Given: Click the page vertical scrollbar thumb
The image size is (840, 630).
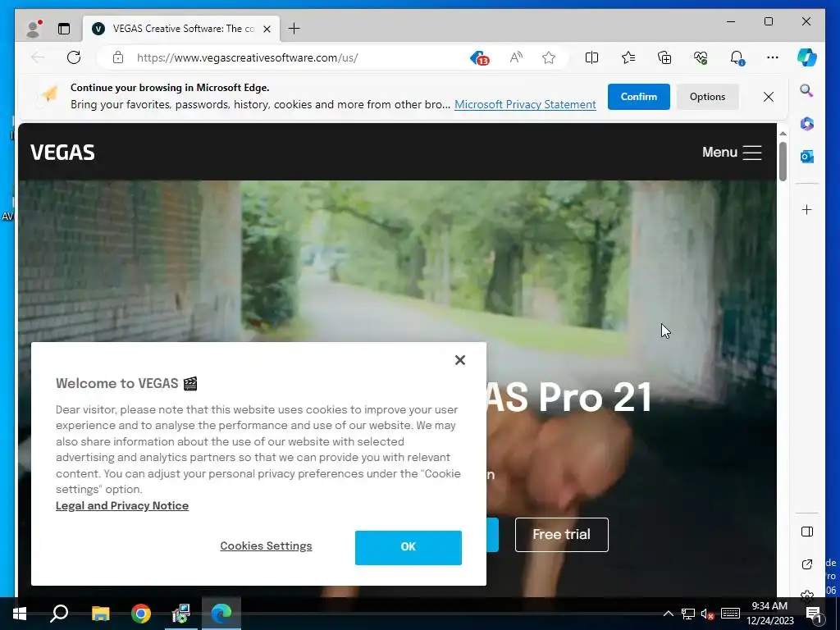Looking at the screenshot, I should 783,162.
